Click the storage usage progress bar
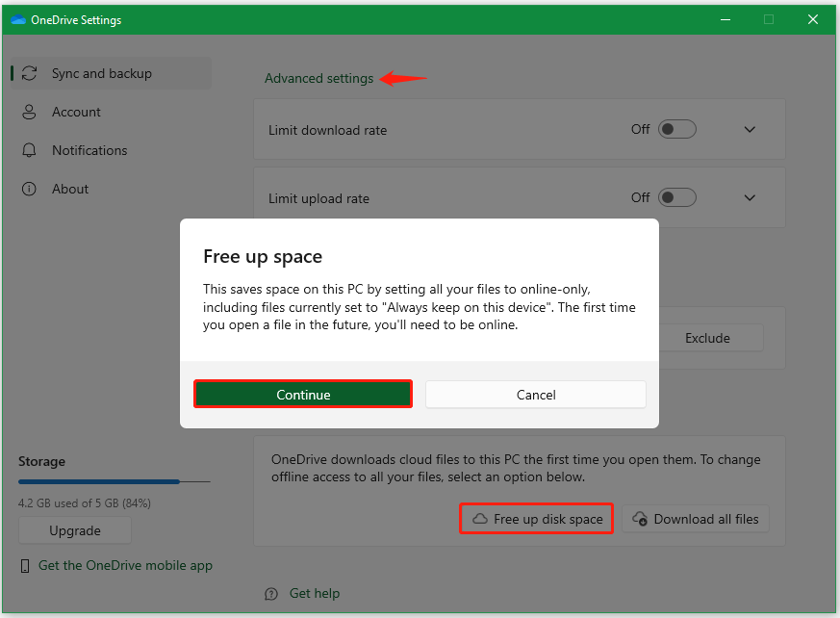This screenshot has height=618, width=840. [x=115, y=482]
